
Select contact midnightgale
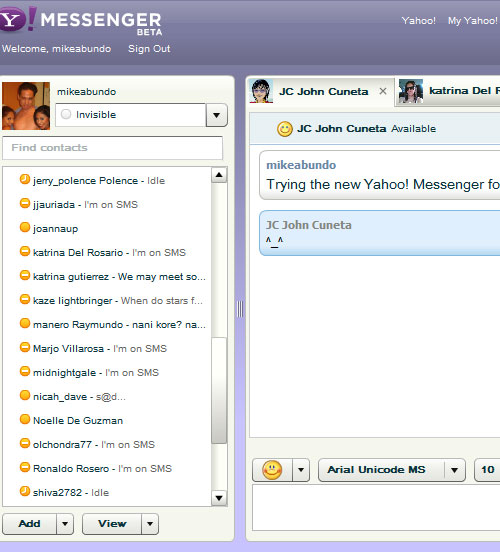[107, 372]
